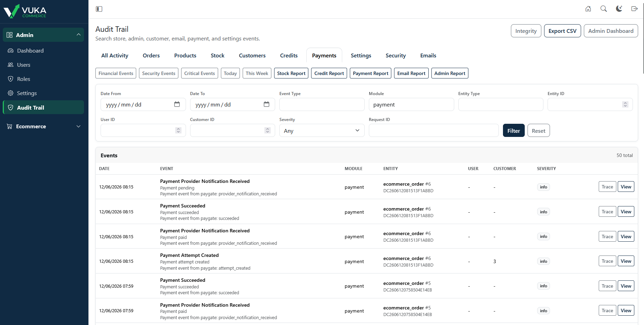The image size is (644, 325).
Task: Click Trace for Payment Attempt Created row
Action: tap(607, 261)
